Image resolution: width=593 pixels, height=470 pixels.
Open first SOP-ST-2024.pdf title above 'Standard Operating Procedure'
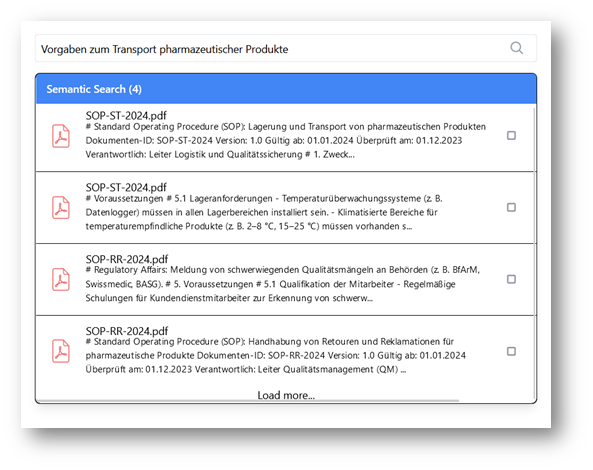(126, 116)
